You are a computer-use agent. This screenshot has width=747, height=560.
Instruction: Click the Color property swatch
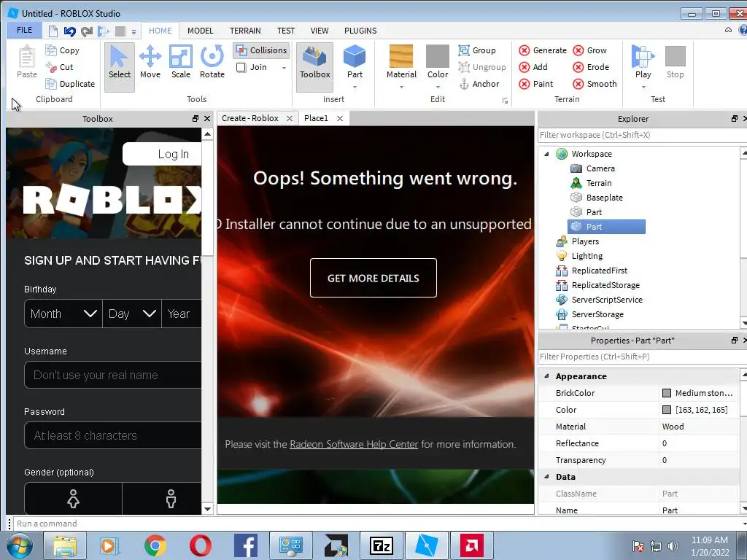coord(667,410)
